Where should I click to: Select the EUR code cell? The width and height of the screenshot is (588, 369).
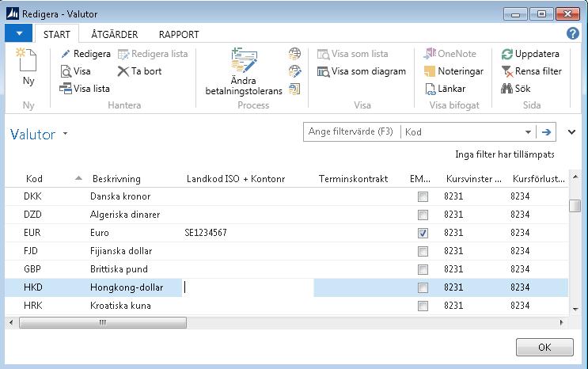32,233
